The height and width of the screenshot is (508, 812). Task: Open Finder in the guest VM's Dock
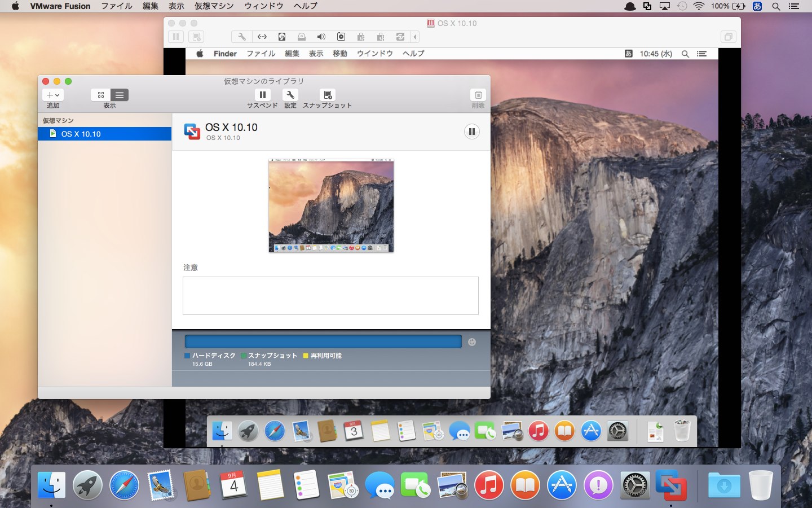pos(222,432)
